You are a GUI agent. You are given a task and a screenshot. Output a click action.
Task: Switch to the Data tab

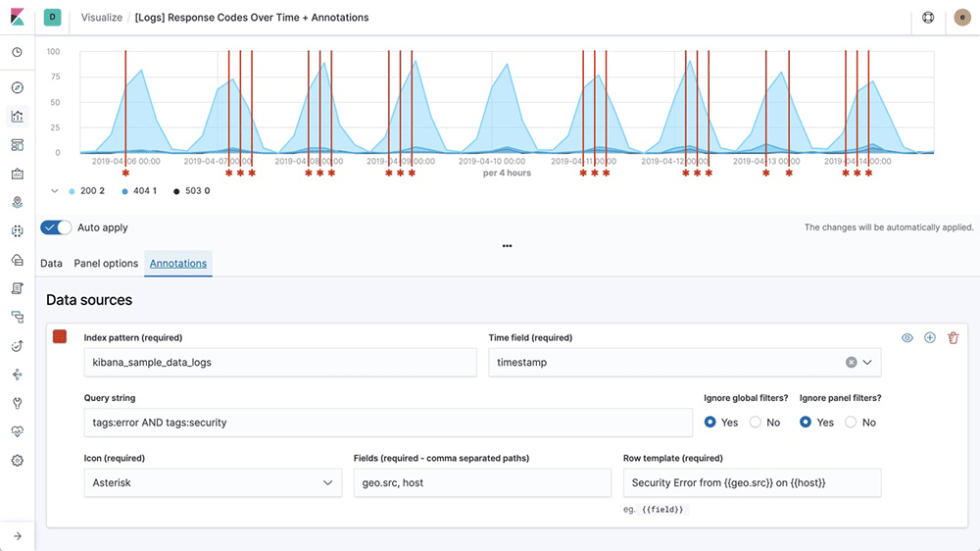click(51, 264)
